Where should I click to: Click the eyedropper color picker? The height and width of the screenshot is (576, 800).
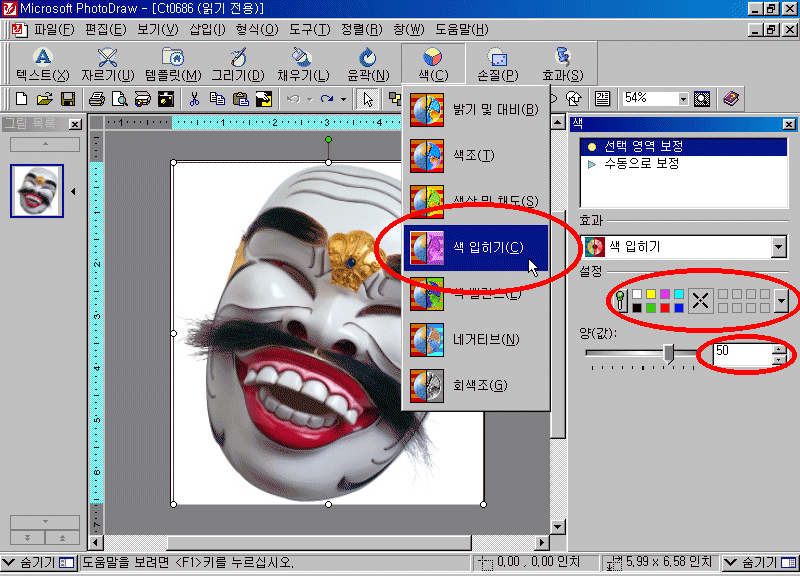click(x=620, y=300)
